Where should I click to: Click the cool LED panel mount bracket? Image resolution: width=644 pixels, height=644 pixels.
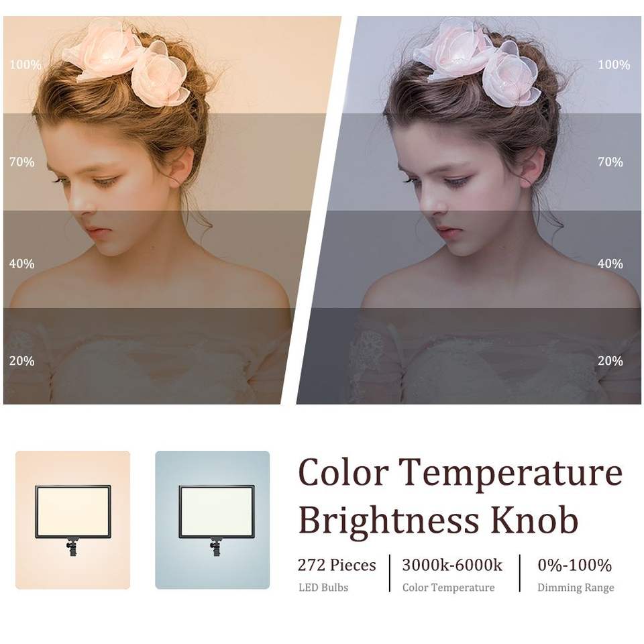216,547
